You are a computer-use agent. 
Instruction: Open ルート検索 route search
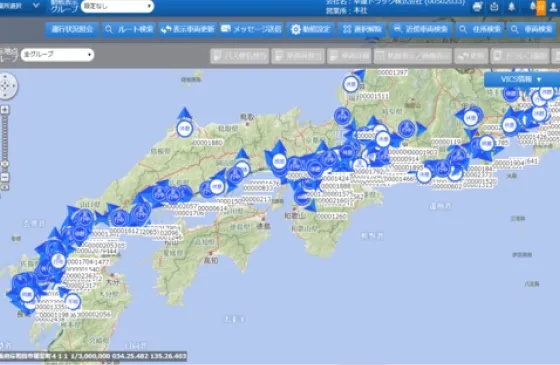point(129,29)
